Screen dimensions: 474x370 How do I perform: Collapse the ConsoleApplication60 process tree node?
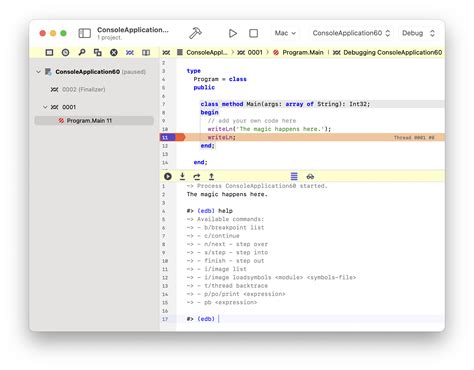[x=38, y=72]
